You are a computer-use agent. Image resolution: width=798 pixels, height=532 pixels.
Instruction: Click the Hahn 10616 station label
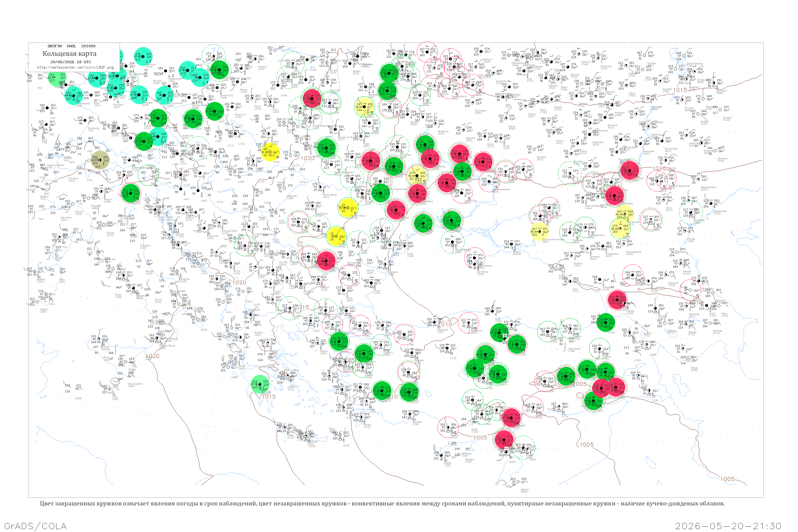(x=97, y=104)
